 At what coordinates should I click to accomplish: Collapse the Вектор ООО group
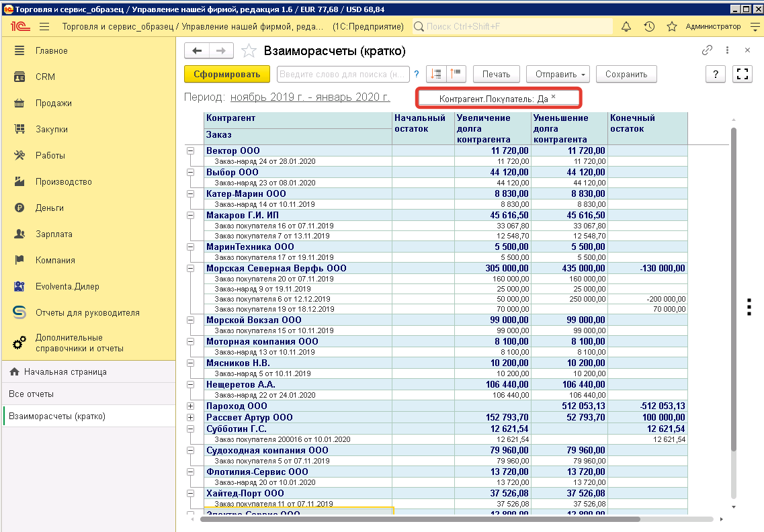tap(191, 151)
